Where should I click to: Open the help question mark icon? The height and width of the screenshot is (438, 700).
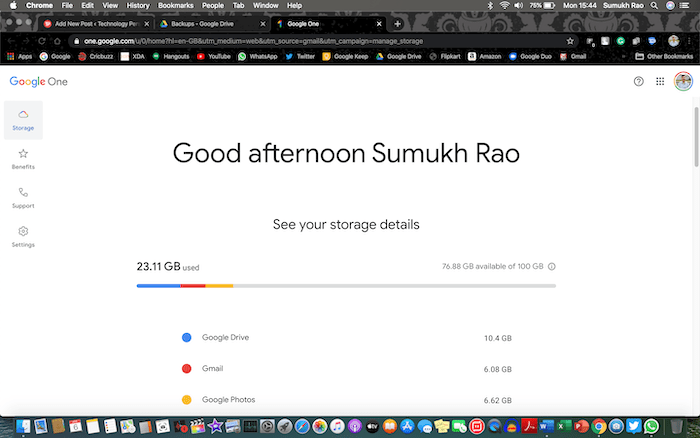[x=638, y=81]
